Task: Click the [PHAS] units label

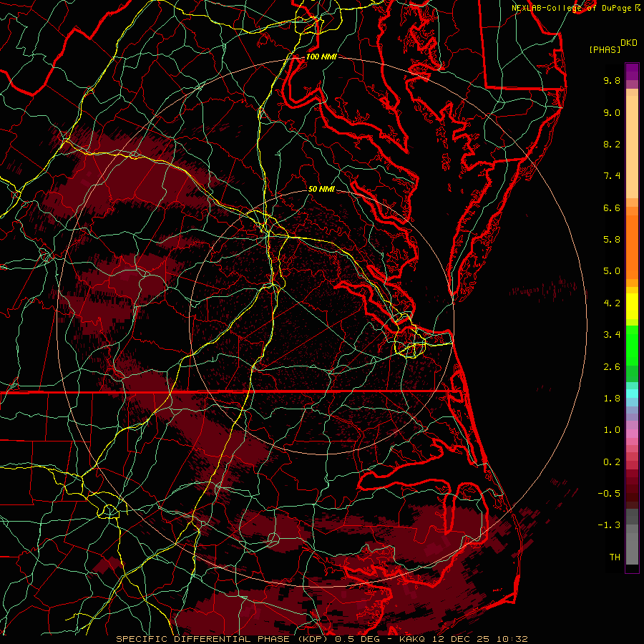Action: pyautogui.click(x=605, y=50)
